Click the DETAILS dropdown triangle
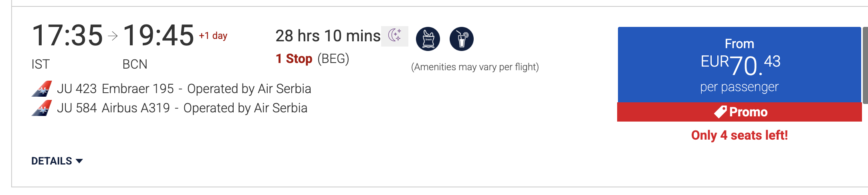Image resolution: width=868 pixels, height=195 pixels. pos(79,161)
